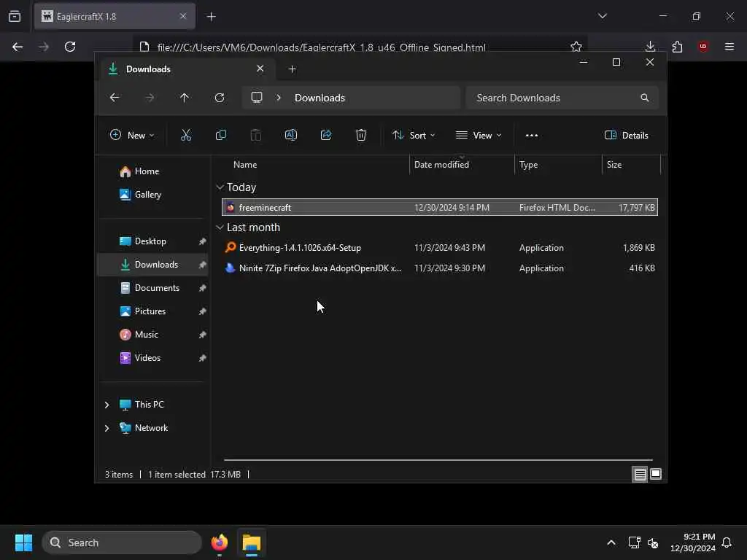Click the search magnifier icon in Explorer
The width and height of the screenshot is (747, 560).
pos(645,98)
